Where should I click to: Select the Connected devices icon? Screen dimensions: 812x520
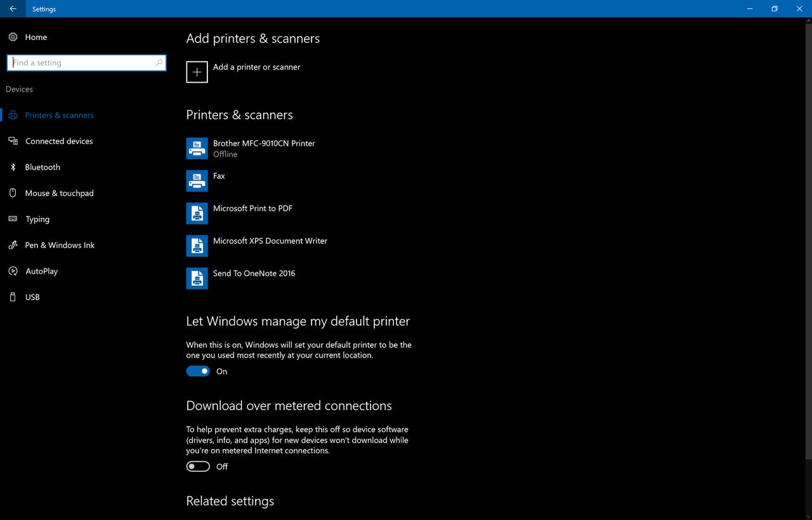[13, 141]
